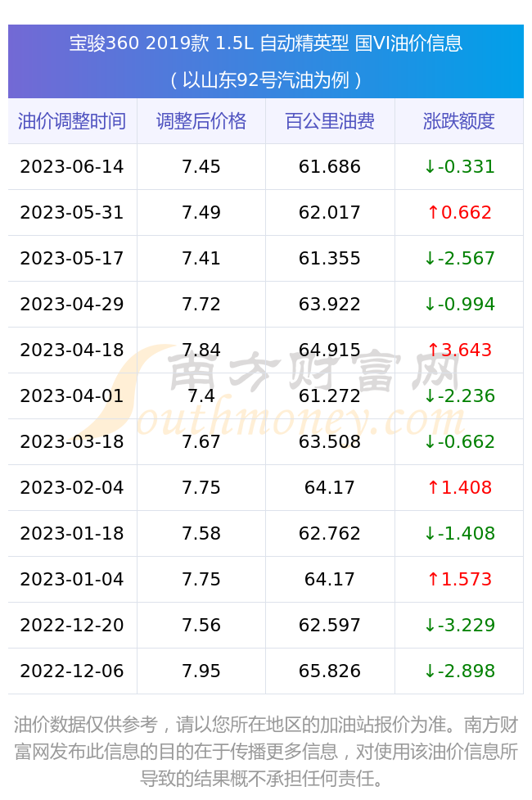This screenshot has height=800, width=532.
Task: Select the 65.826 fuel cost cell
Action: point(330,671)
